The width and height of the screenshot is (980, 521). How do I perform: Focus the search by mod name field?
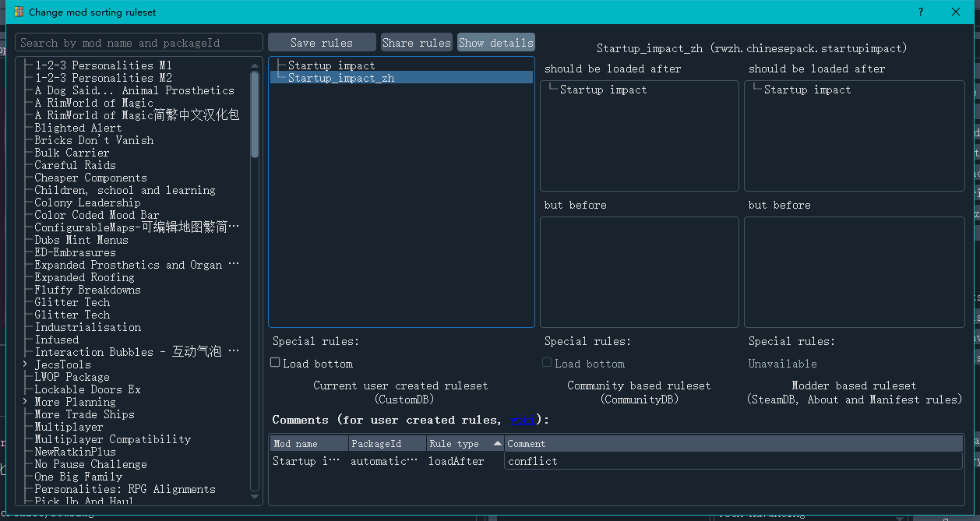[x=139, y=43]
